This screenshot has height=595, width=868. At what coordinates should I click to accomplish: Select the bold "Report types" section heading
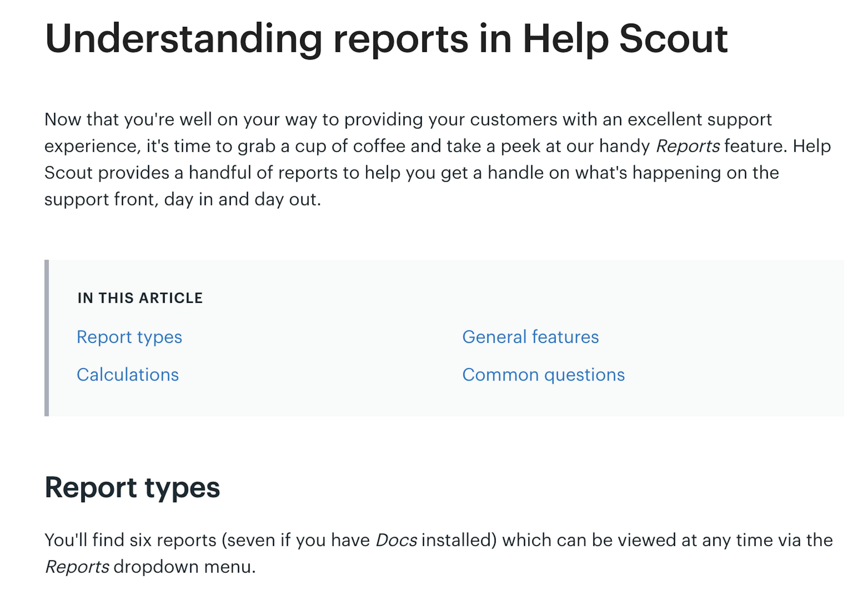coord(132,488)
